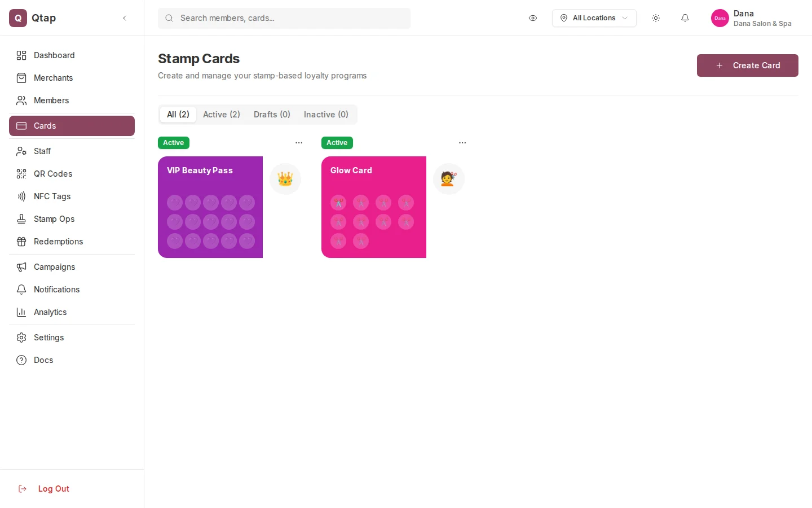Open Dashboard from the sidebar
The image size is (812, 508).
coord(72,55)
